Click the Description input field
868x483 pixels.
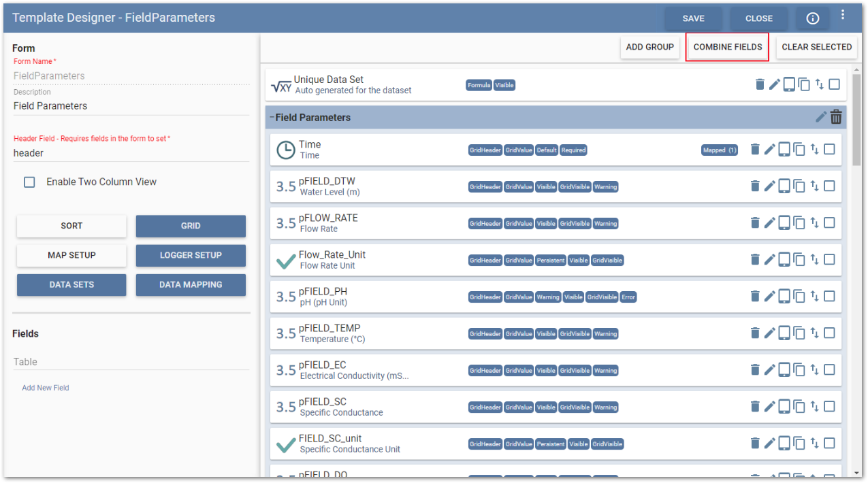click(131, 105)
